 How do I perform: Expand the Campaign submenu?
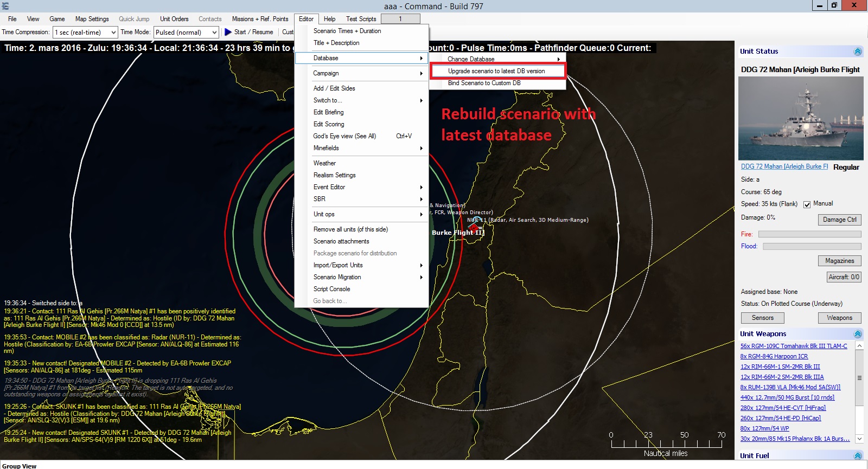pos(361,73)
